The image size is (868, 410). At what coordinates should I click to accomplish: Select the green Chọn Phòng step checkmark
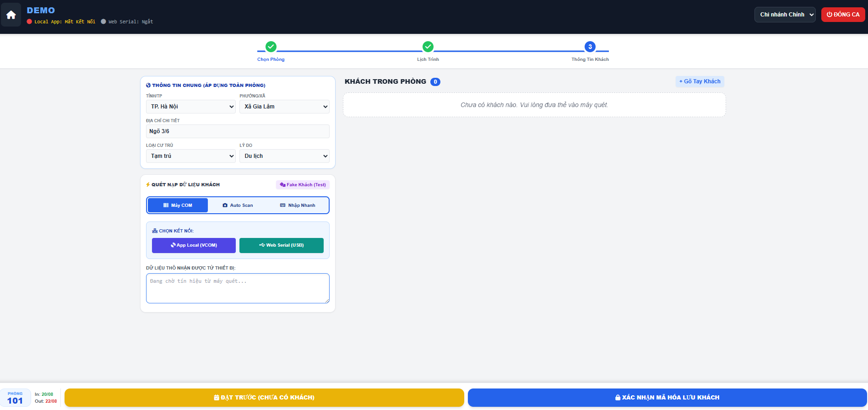point(271,47)
